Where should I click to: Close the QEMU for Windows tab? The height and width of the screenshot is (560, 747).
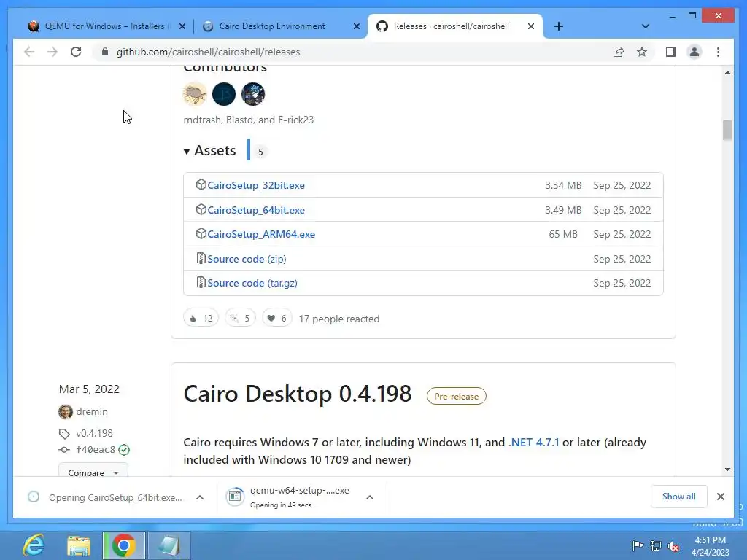click(182, 26)
